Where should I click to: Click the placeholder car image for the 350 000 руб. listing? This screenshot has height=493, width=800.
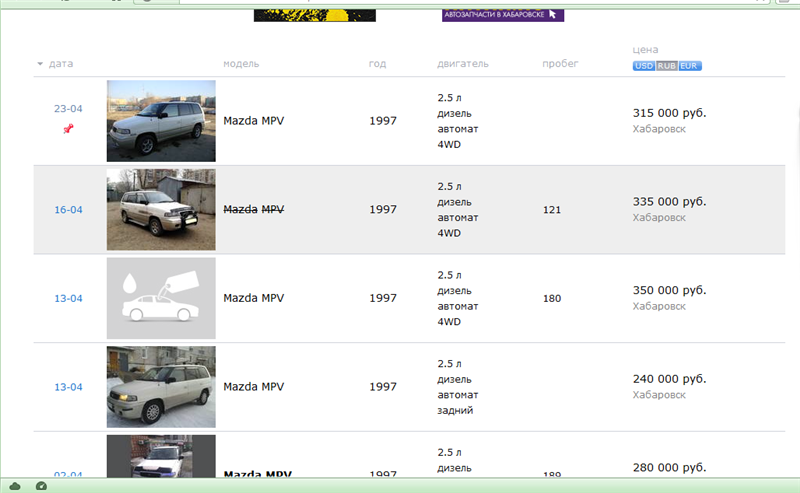coord(161,298)
